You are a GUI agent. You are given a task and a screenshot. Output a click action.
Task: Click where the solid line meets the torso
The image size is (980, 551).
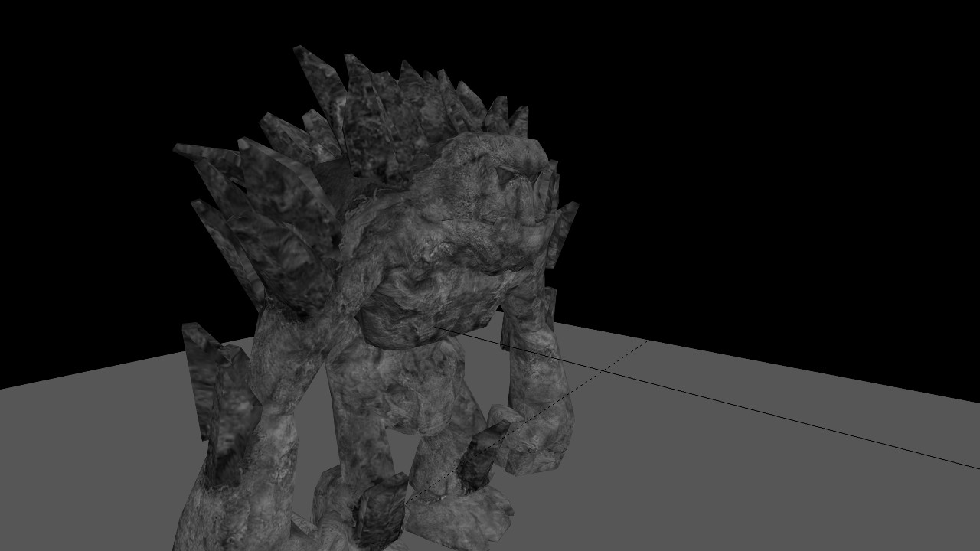(436, 328)
